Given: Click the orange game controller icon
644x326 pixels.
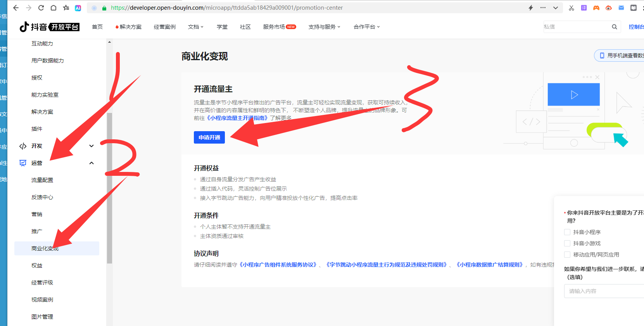Looking at the screenshot, I should point(596,8).
